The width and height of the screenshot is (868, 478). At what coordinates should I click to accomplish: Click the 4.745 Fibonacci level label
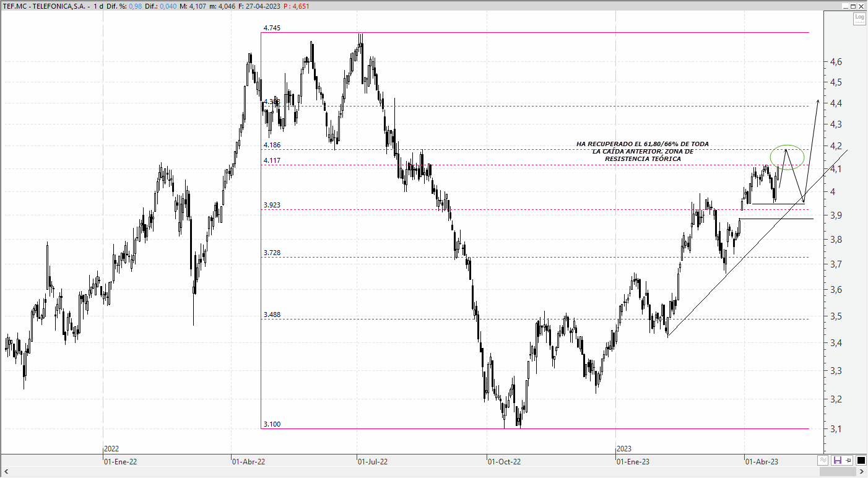[x=272, y=28]
